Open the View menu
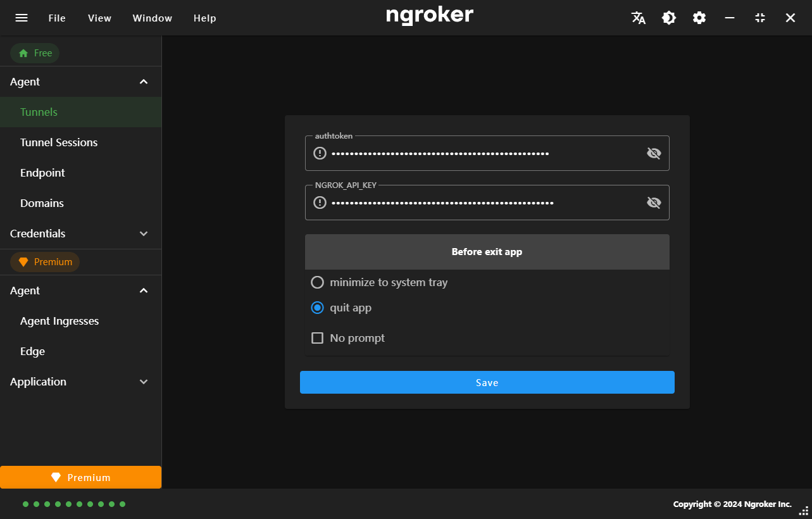 coord(99,18)
